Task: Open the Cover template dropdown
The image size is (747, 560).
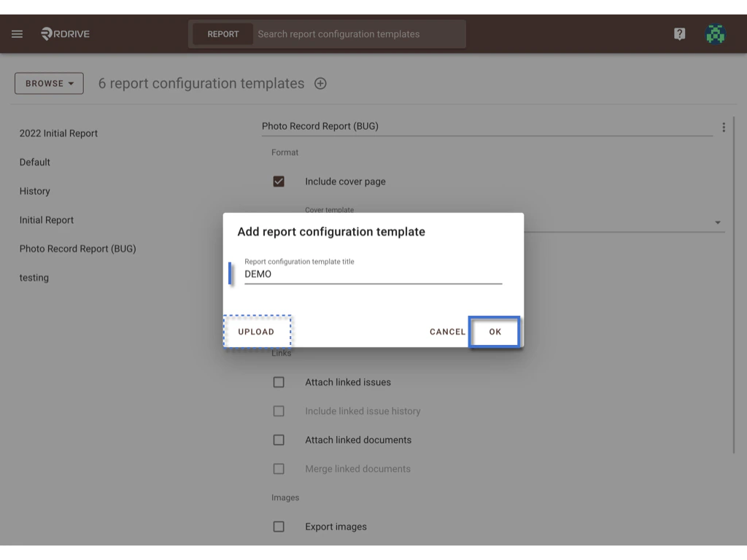Action: 717,221
